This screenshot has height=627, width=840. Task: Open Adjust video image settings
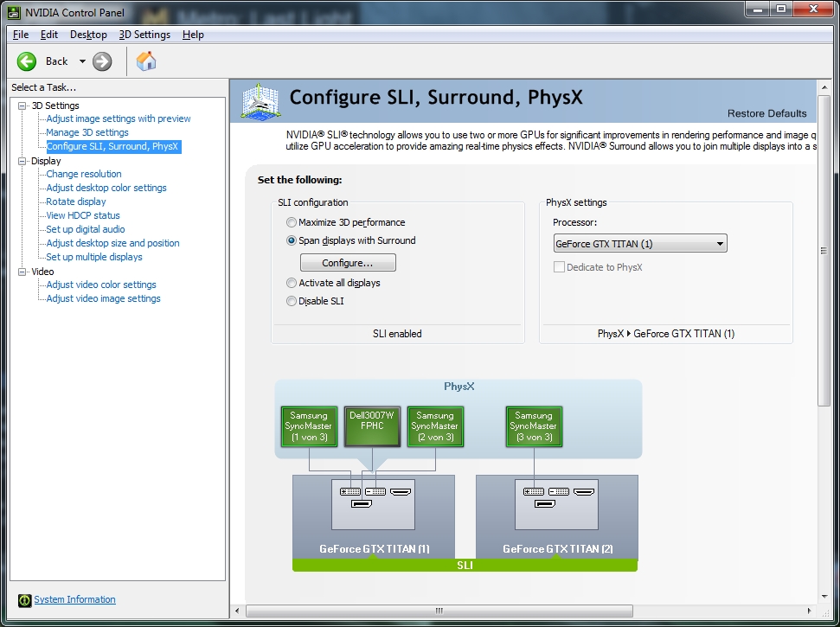click(104, 298)
